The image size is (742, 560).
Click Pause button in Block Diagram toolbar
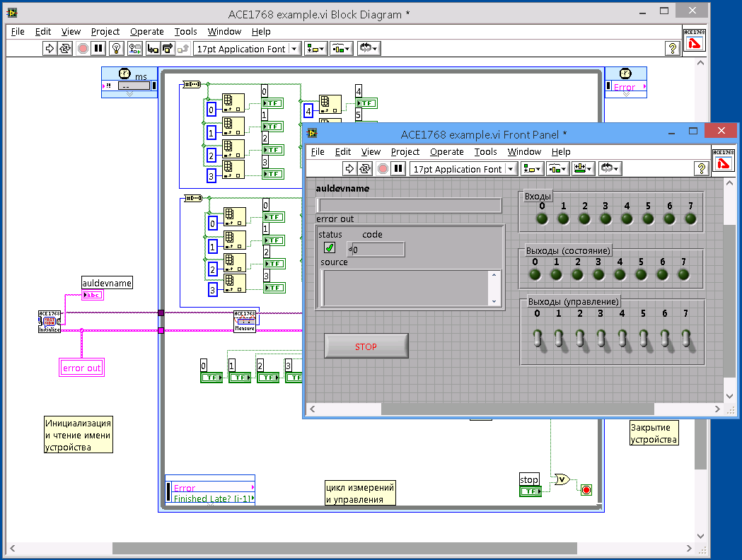pyautogui.click(x=98, y=48)
